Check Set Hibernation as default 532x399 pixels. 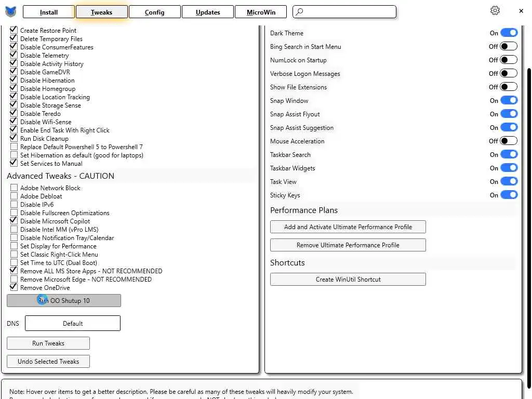[x=14, y=155]
